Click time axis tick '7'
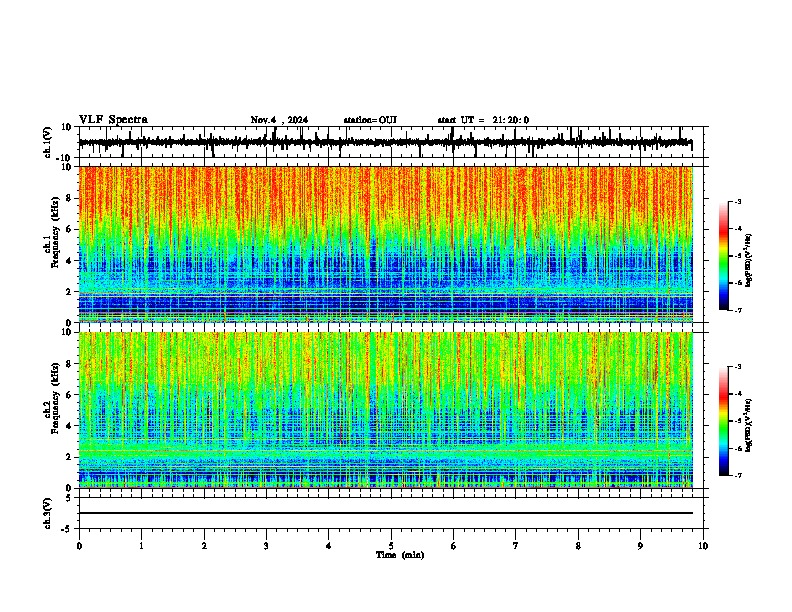This screenshot has height=612, width=792. (x=516, y=546)
